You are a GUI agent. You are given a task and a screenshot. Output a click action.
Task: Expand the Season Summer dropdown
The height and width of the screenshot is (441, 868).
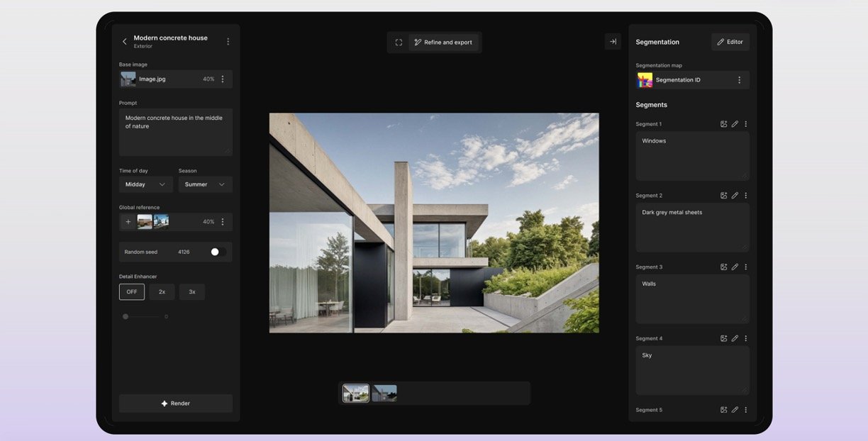(205, 184)
